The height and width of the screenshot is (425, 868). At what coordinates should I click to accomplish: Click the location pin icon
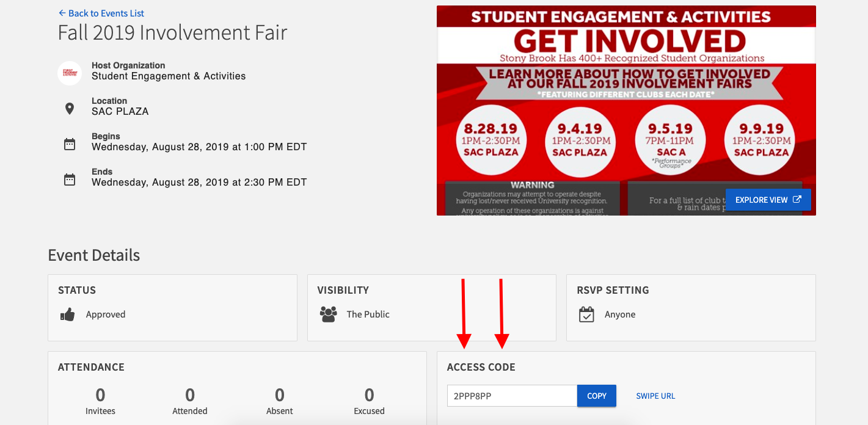70,109
